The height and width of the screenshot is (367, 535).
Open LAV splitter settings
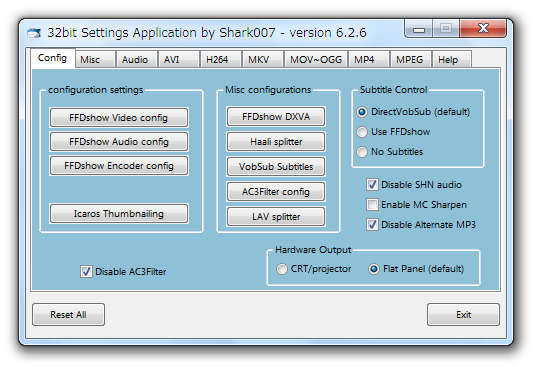pyautogui.click(x=276, y=217)
